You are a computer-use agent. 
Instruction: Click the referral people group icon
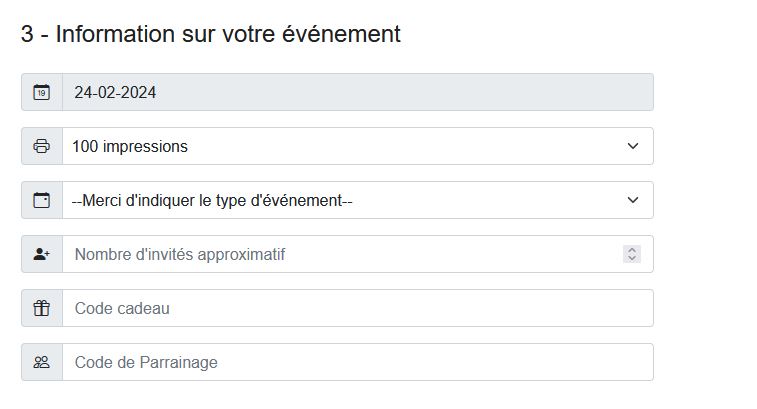pyautogui.click(x=42, y=362)
